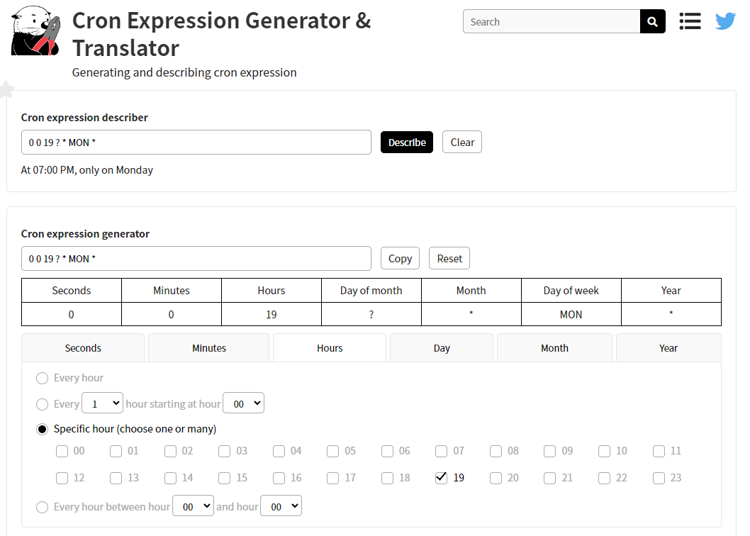Click the otter mascot logo
The width and height of the screenshot is (750, 536).
pos(35,31)
